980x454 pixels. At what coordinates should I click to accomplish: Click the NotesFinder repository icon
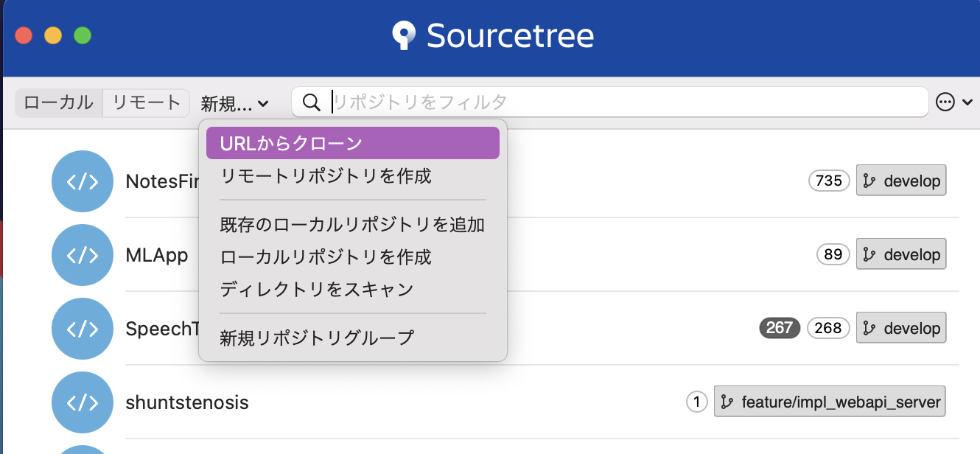tap(83, 181)
